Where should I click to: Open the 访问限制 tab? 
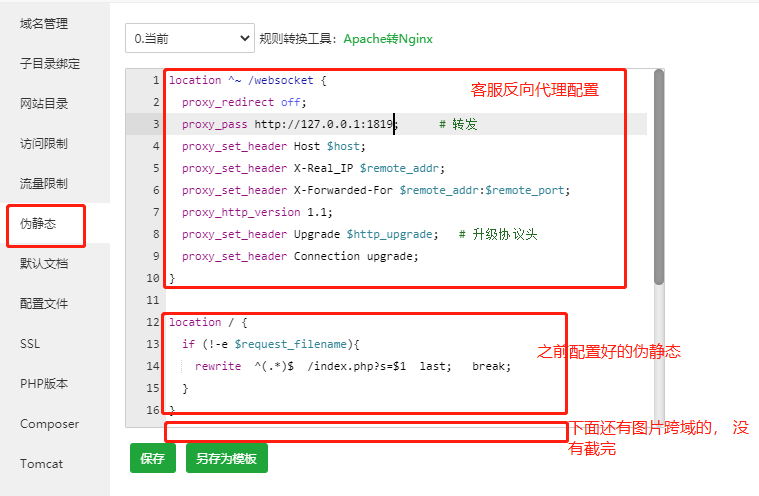(x=44, y=144)
